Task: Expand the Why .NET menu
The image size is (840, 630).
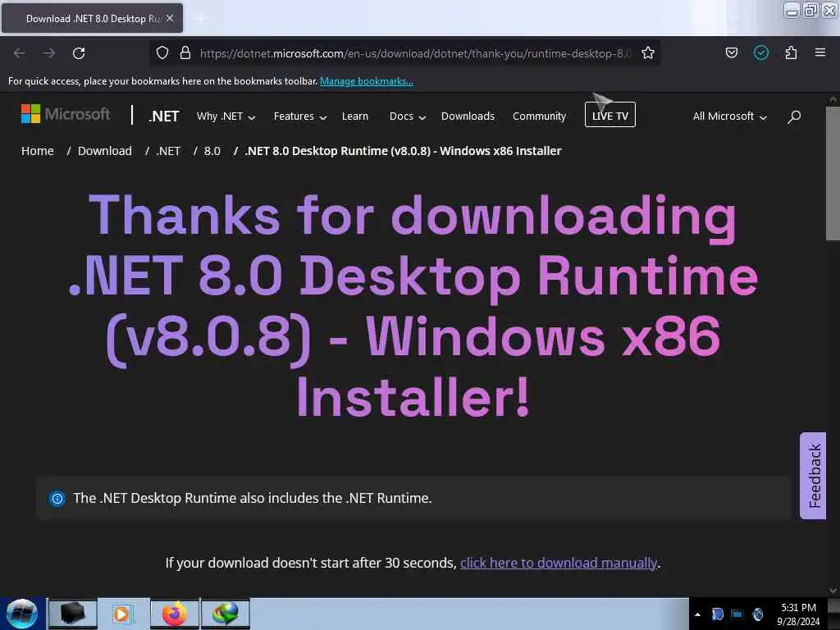Action: (x=226, y=116)
